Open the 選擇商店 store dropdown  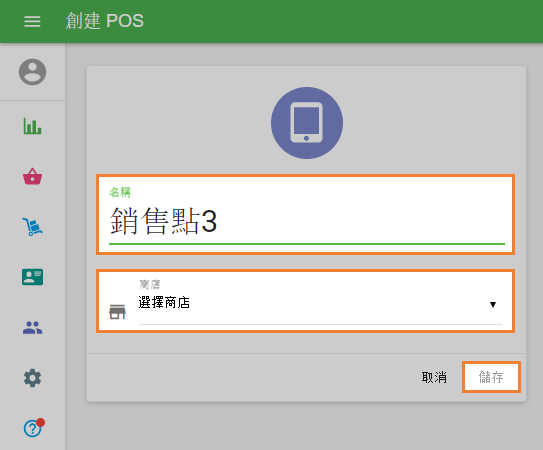coord(320,303)
